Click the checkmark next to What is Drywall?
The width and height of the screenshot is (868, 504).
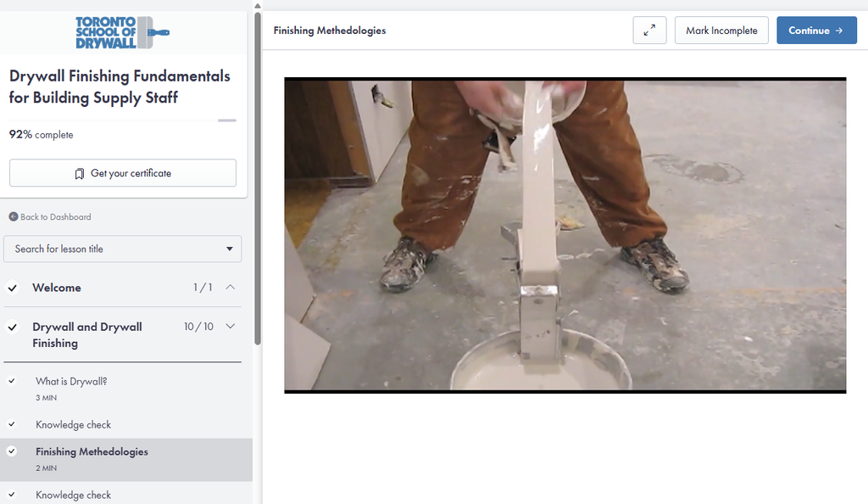tap(12, 381)
